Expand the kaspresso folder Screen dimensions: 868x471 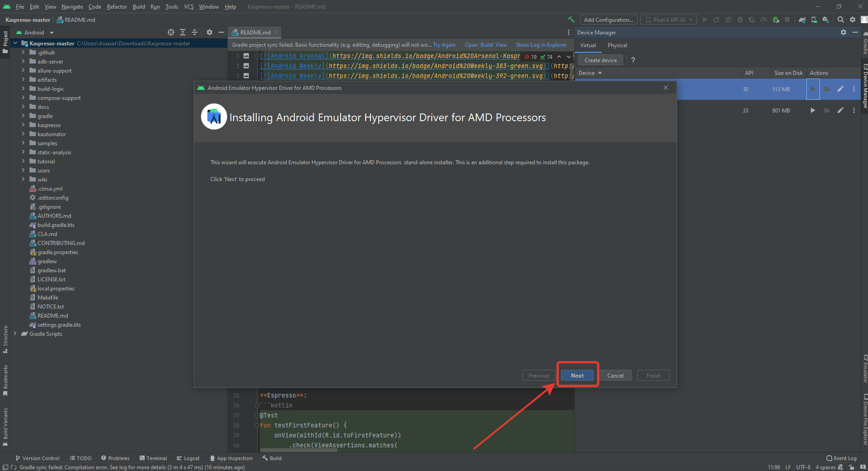pyautogui.click(x=23, y=125)
